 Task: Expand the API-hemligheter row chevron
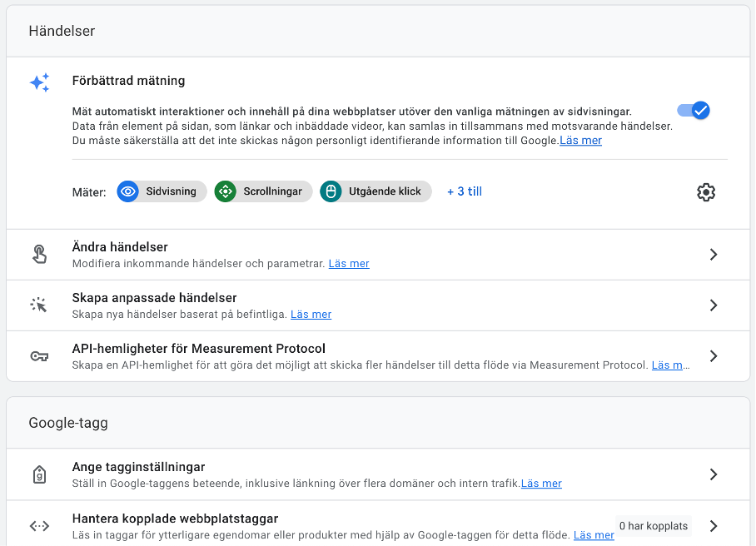pos(714,356)
